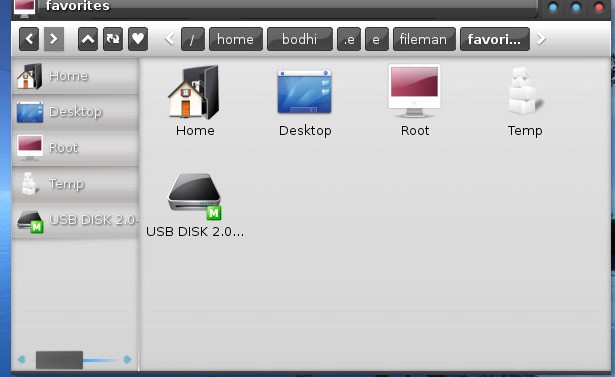
Task: Jump to the .e path segment
Action: [349, 39]
